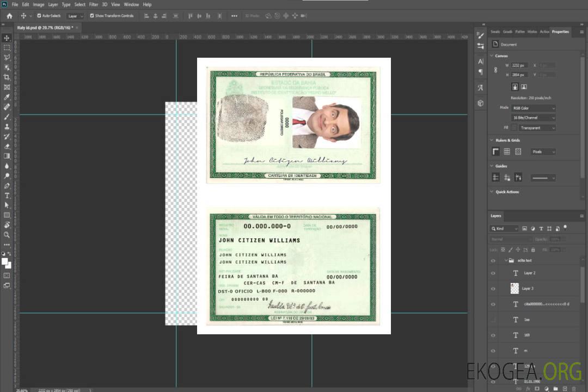
Task: Set canvas to landscape orientation
Action: click(524, 87)
